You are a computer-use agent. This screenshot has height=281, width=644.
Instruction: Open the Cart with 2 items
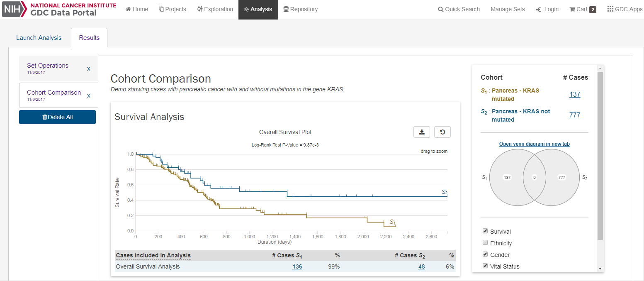583,9
